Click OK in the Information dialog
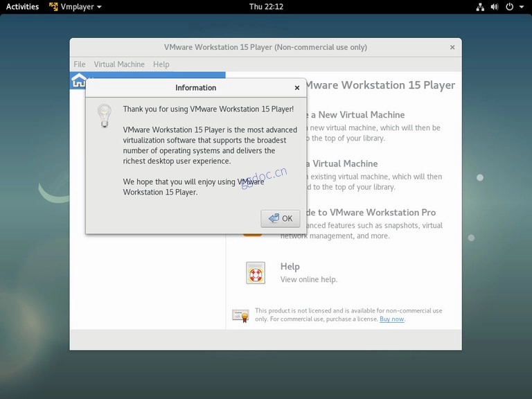This screenshot has width=532, height=399. point(281,218)
